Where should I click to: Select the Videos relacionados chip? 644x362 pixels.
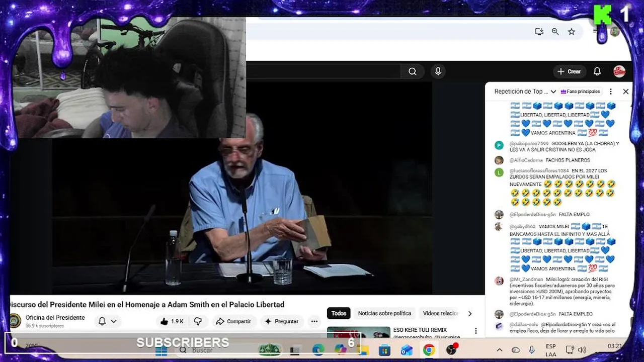(440, 313)
